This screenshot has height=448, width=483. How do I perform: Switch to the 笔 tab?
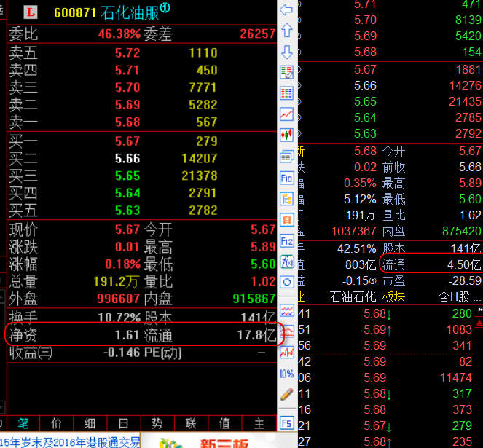[x=23, y=423]
